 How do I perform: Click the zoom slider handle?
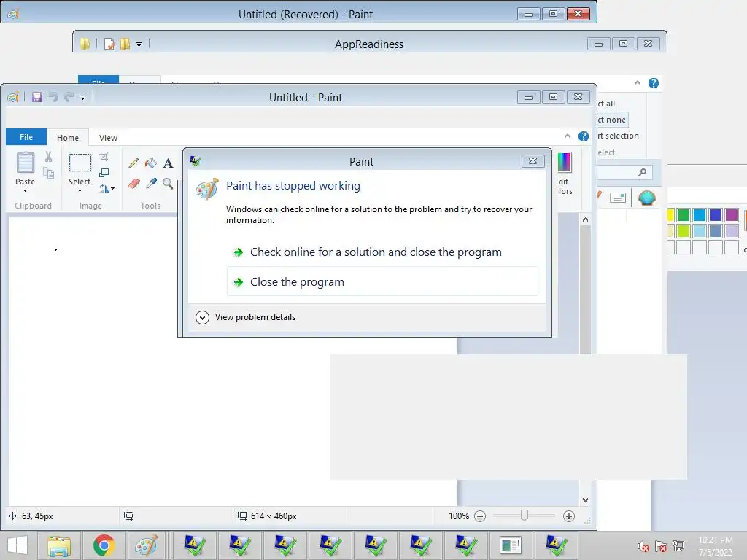525,516
